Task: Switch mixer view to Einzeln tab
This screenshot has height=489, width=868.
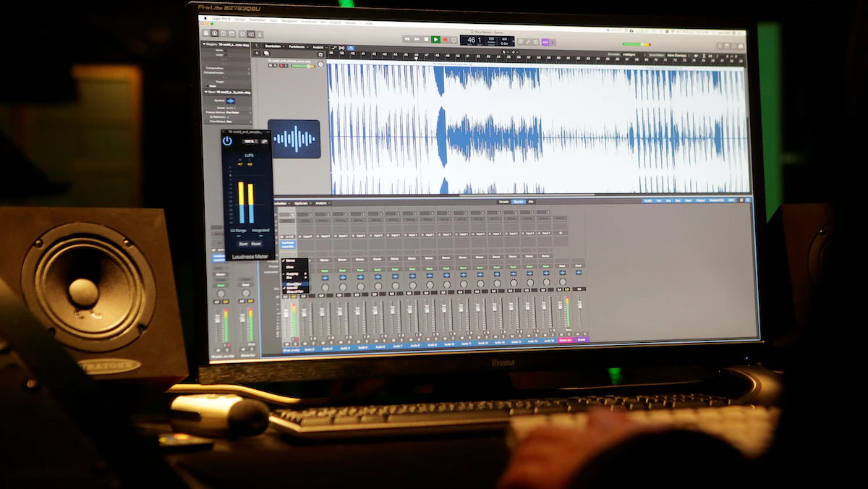Action: click(504, 202)
